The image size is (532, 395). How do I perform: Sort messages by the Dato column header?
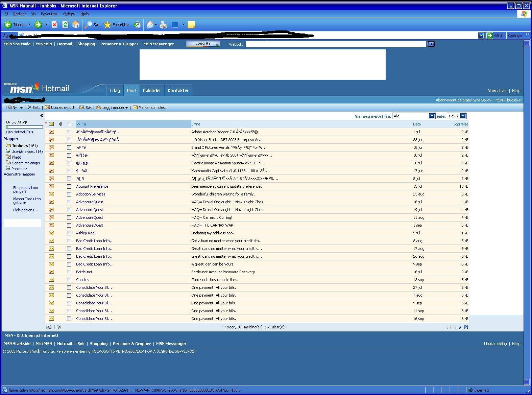(417, 124)
